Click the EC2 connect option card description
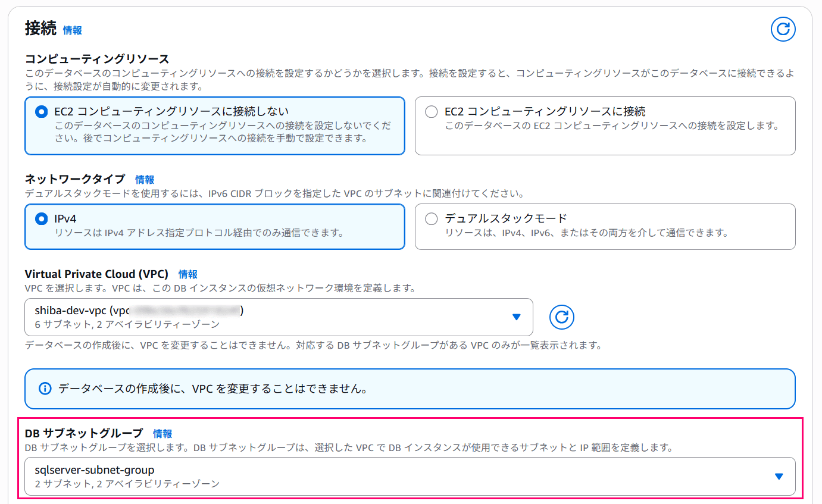 coord(612,126)
